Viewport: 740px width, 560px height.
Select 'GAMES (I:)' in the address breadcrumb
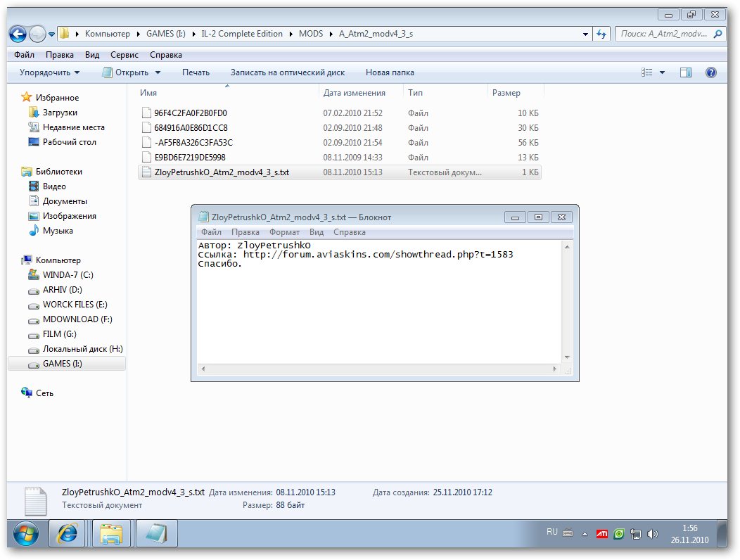165,34
